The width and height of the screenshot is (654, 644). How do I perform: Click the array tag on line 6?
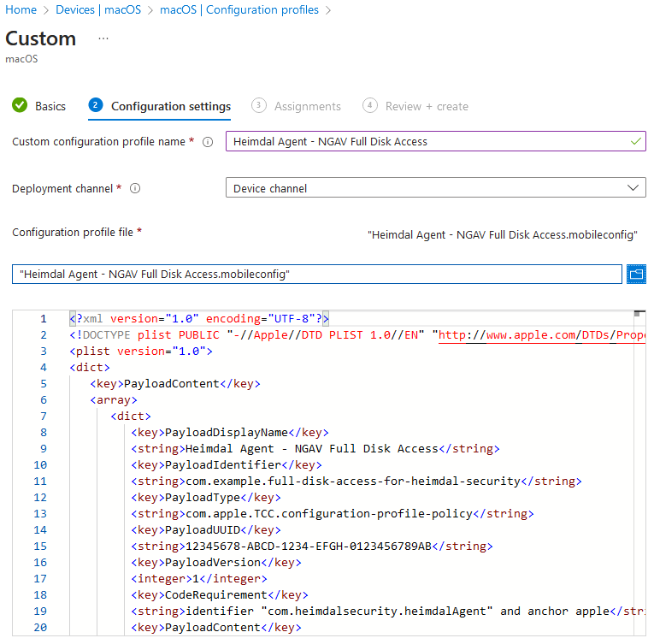coord(114,400)
